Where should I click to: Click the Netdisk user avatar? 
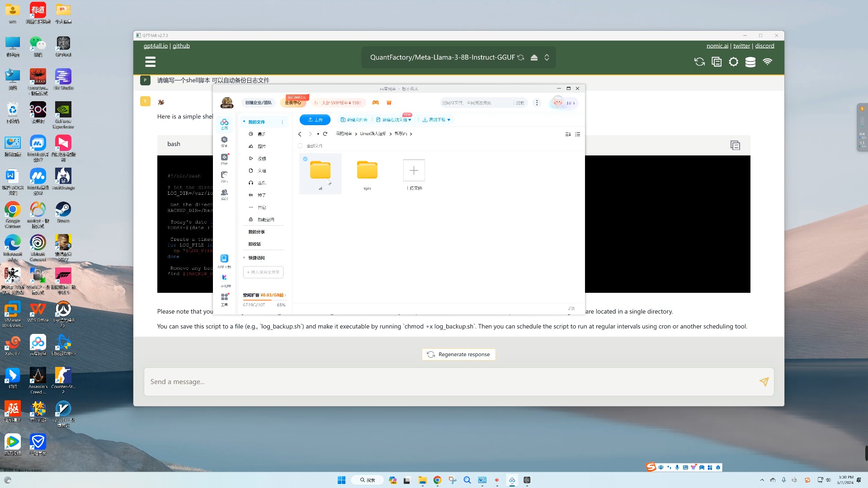[x=227, y=103]
